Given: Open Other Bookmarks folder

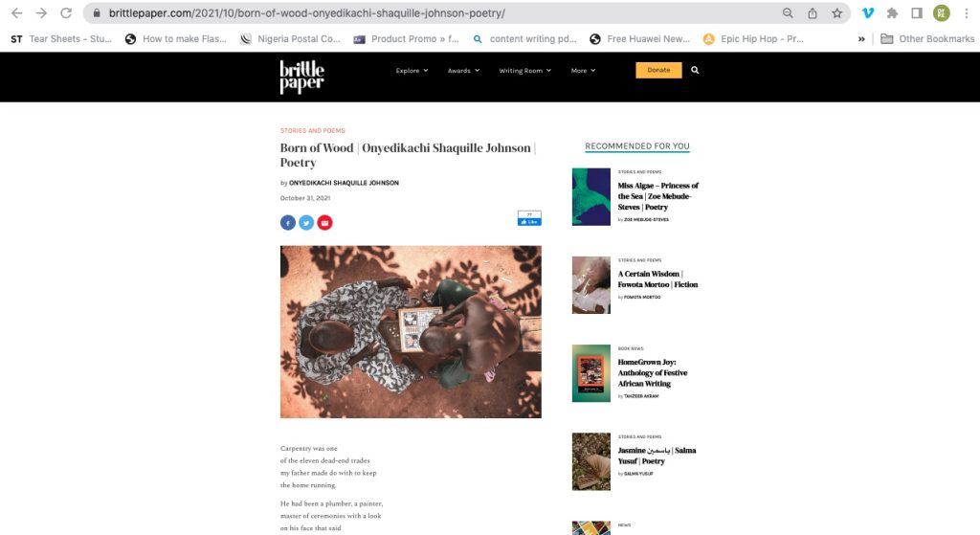Looking at the screenshot, I should pyautogui.click(x=927, y=38).
